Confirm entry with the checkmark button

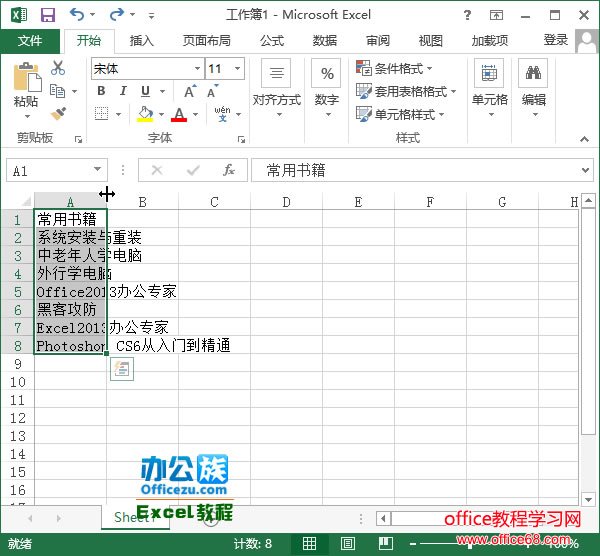(x=193, y=170)
